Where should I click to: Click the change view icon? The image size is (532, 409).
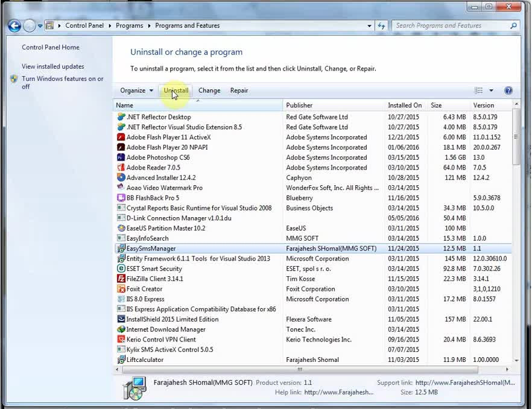click(478, 90)
